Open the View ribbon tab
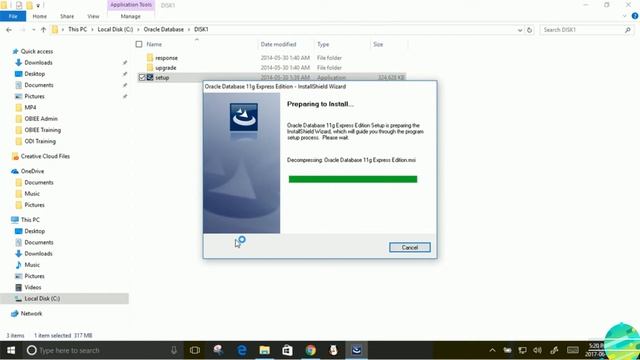 point(93,16)
